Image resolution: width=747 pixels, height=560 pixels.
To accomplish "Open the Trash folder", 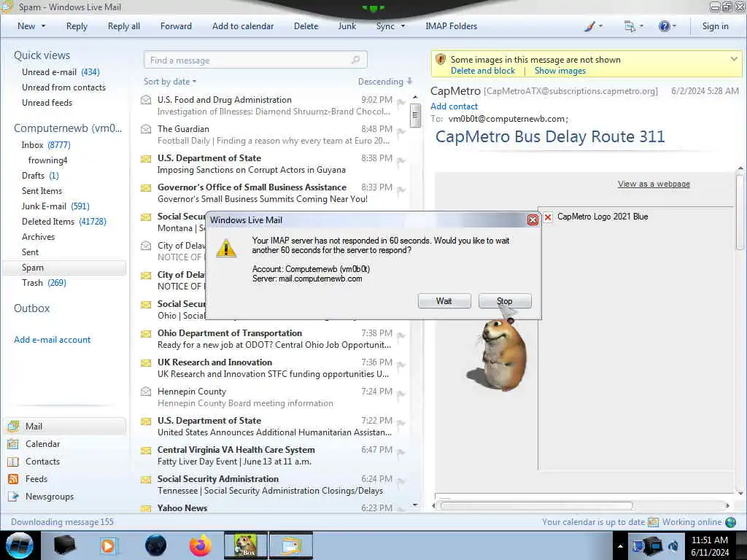I will 44,282.
